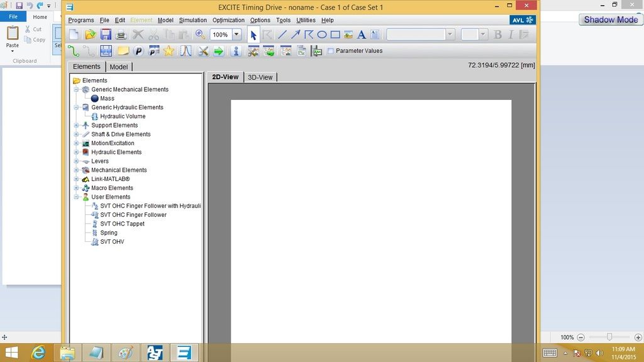This screenshot has width=644, height=362.
Task: Open the Simulation menu
Action: click(x=192, y=20)
